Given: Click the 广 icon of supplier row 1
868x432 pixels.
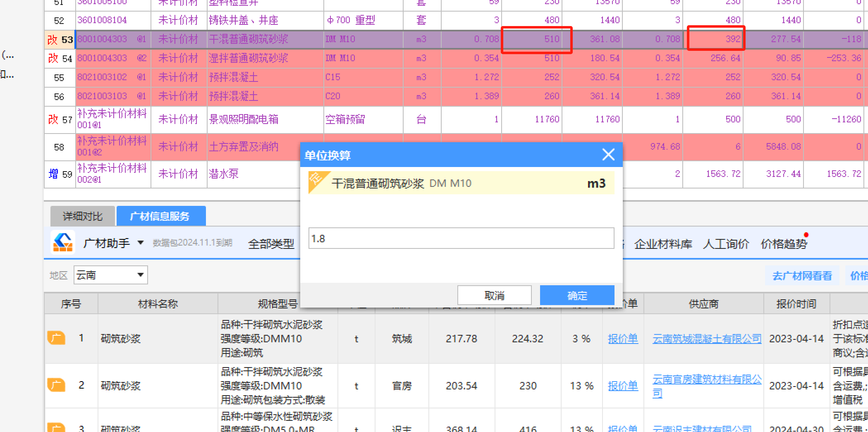Looking at the screenshot, I should (x=56, y=338).
